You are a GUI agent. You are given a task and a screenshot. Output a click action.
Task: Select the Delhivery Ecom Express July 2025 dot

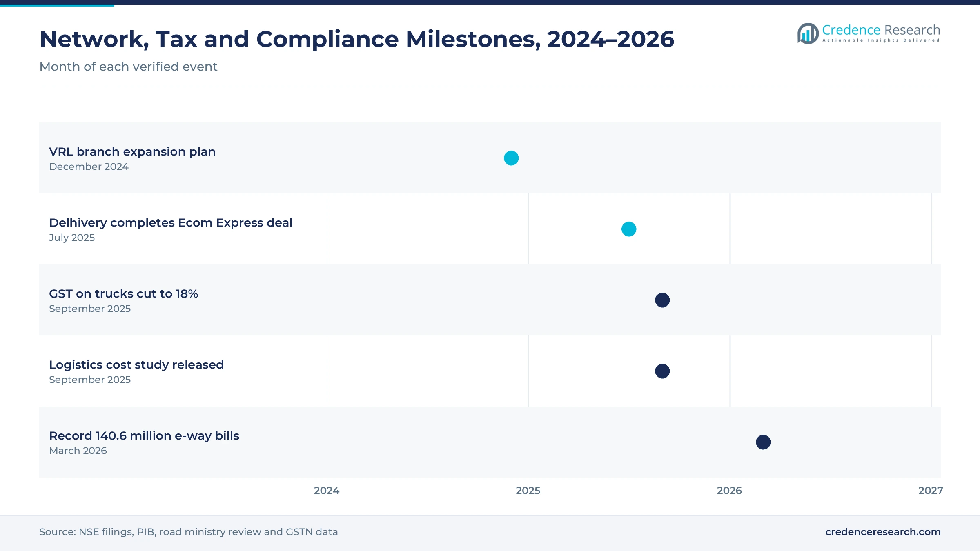click(x=629, y=229)
